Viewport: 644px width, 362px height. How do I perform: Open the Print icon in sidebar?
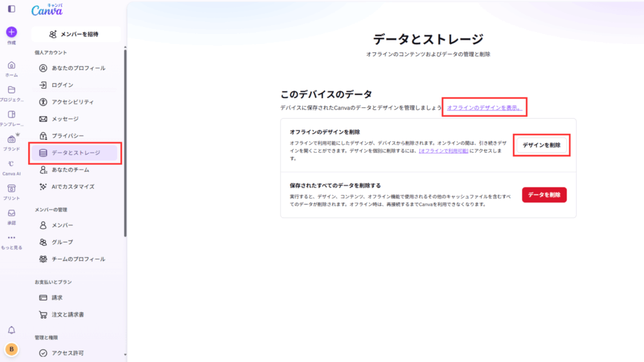point(11,189)
